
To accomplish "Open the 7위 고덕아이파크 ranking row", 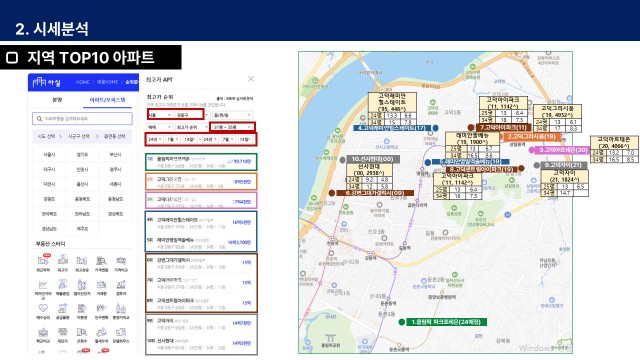I will pos(201,282).
